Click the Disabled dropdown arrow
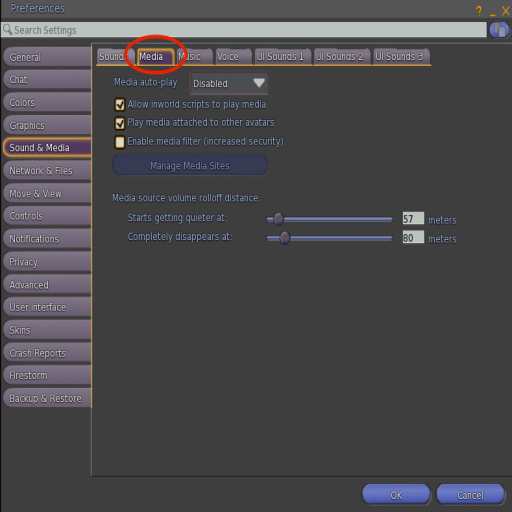This screenshot has width=512, height=512. 259,83
